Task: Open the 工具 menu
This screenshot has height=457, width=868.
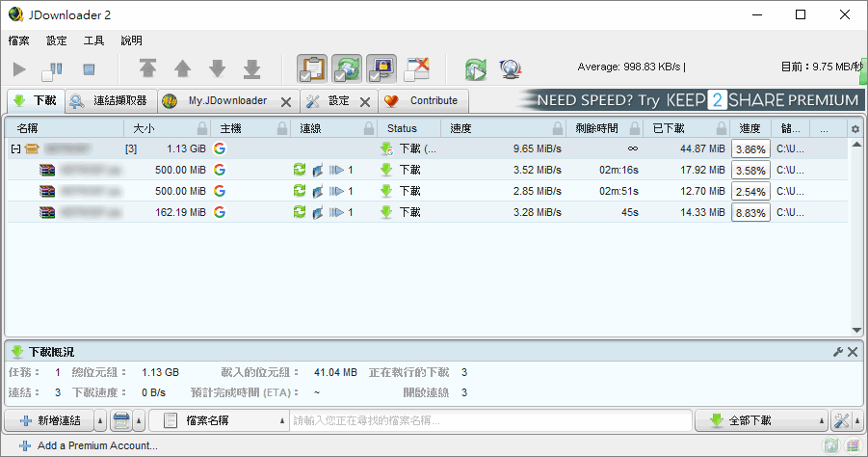Action: point(93,40)
